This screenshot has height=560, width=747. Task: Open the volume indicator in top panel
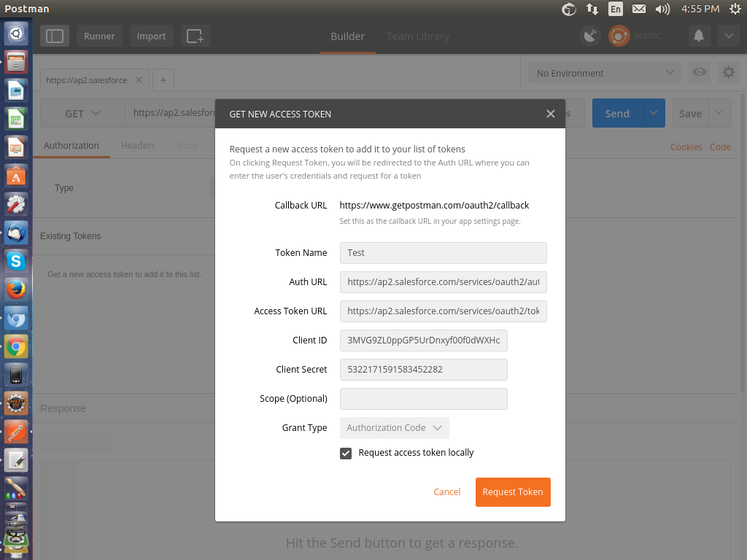pos(662,9)
